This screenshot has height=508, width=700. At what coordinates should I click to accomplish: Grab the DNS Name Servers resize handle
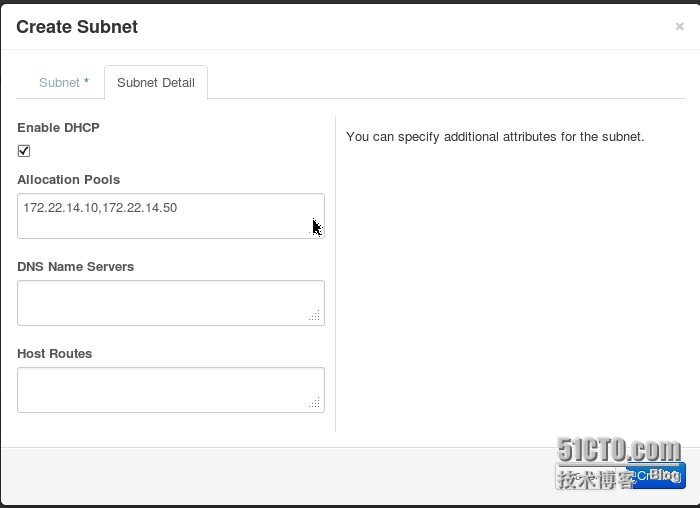315,316
